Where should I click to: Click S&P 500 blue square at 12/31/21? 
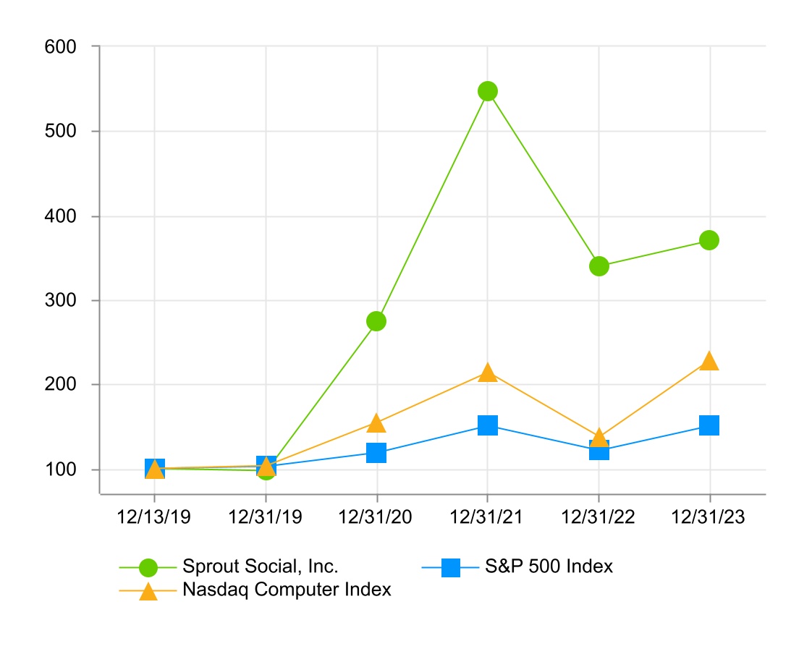pyautogui.click(x=487, y=425)
